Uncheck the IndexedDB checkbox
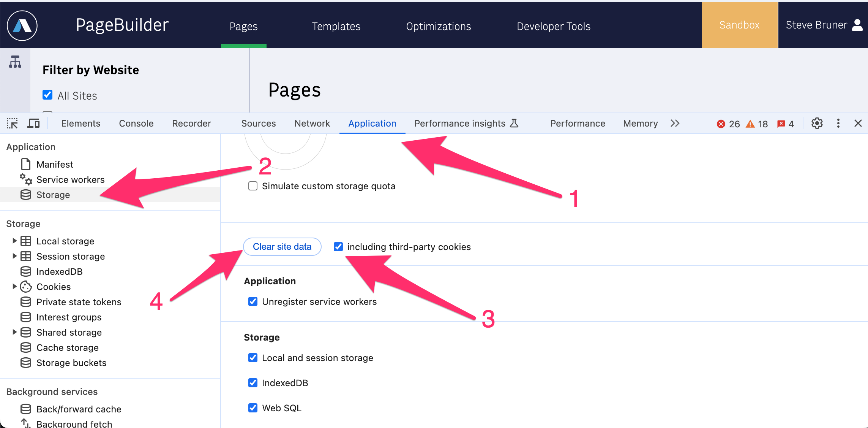 tap(253, 383)
